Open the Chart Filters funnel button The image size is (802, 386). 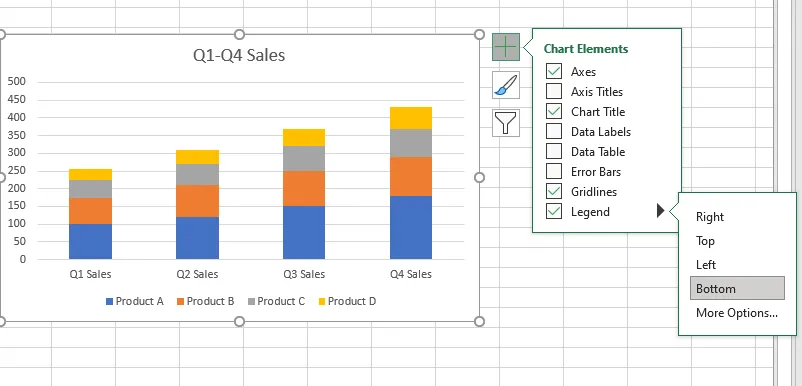506,123
